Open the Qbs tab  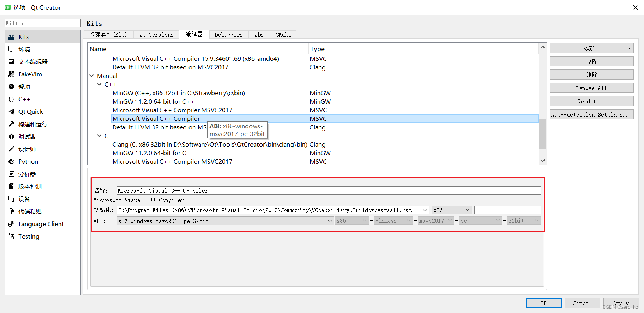pos(259,35)
